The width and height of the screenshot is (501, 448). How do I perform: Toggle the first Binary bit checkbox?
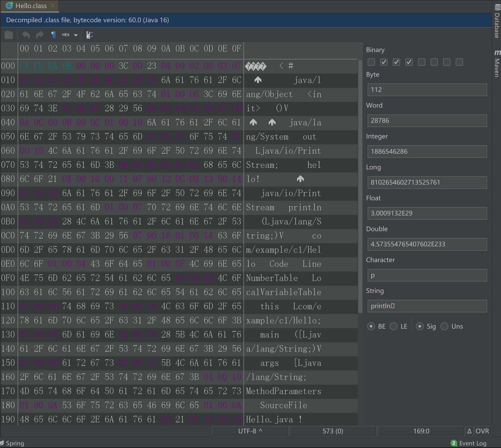pos(371,62)
